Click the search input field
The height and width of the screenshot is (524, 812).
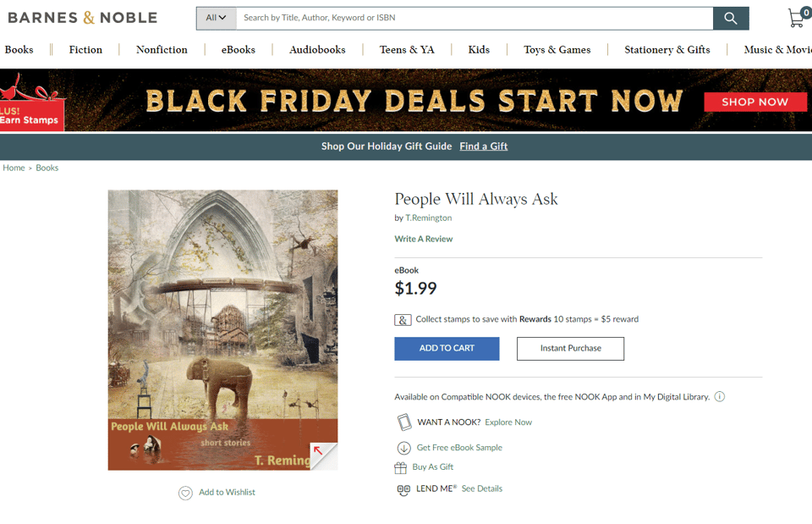(474, 18)
